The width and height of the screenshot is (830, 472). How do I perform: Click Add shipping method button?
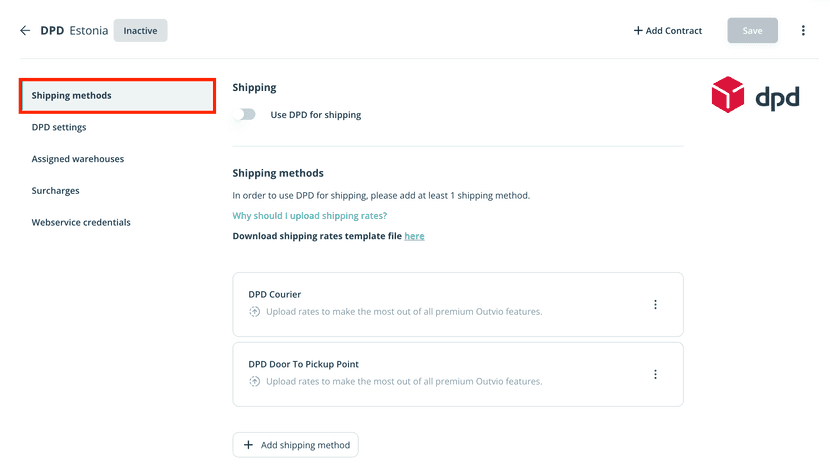click(295, 445)
